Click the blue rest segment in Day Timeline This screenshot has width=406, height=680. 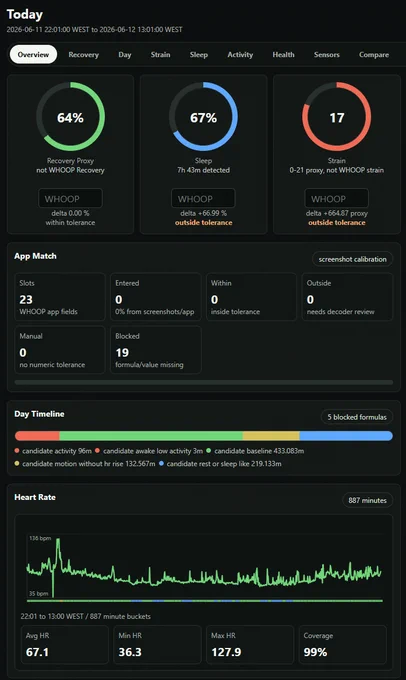(x=346, y=436)
